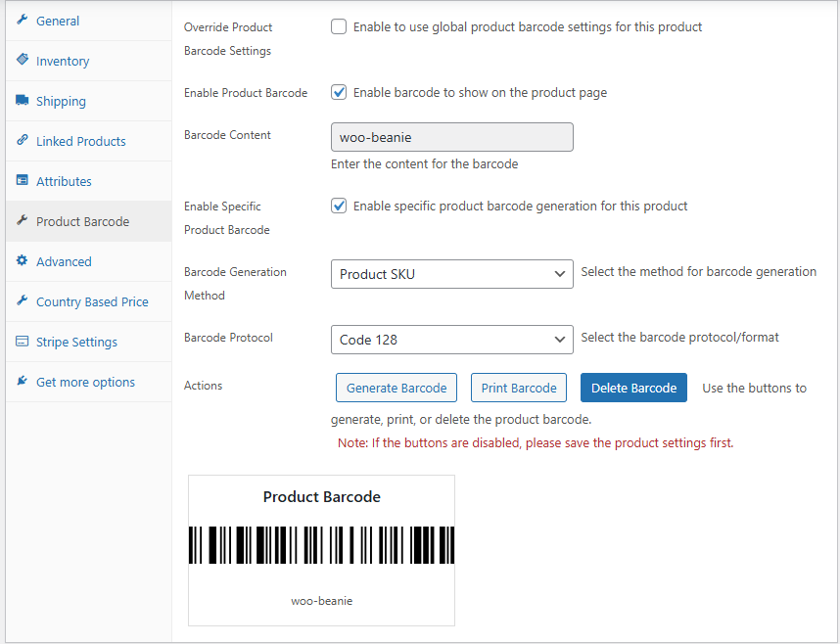The height and width of the screenshot is (644, 840).
Task: Open the General tab
Action: (89, 21)
